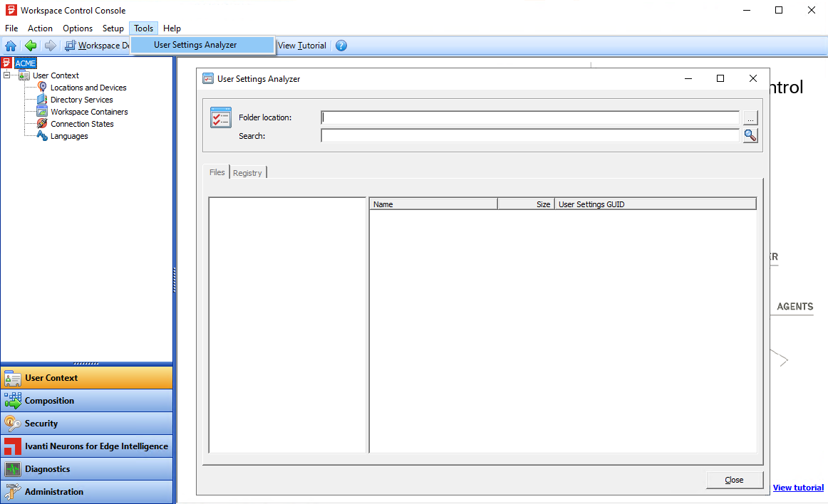Image resolution: width=828 pixels, height=504 pixels.
Task: Open View Tutorial in the toolbar
Action: tap(301, 46)
